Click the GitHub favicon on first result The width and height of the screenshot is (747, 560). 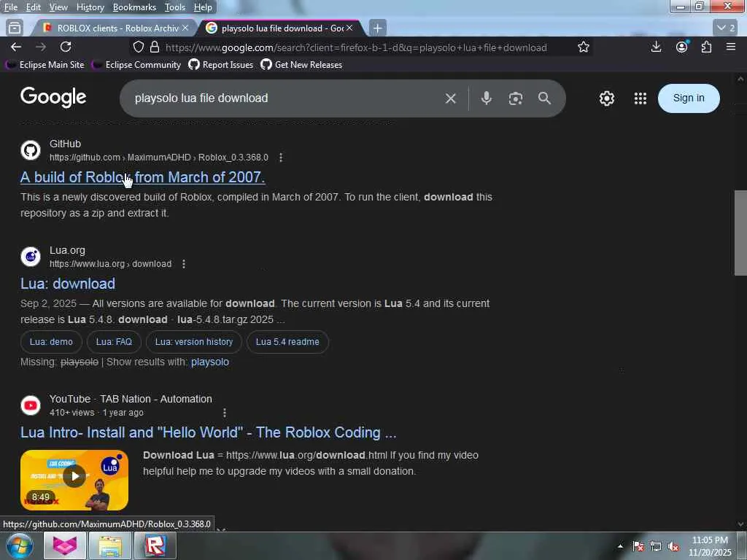(x=31, y=150)
